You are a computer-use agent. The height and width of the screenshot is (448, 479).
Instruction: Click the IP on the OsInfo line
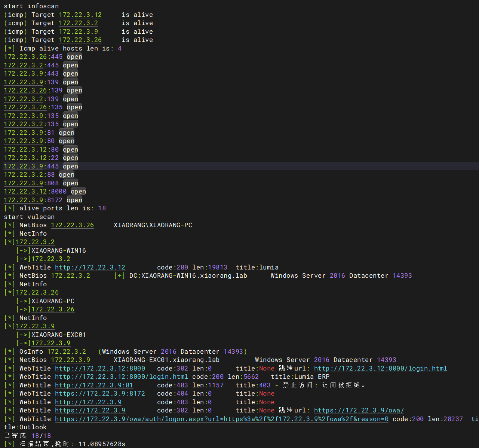(66, 351)
